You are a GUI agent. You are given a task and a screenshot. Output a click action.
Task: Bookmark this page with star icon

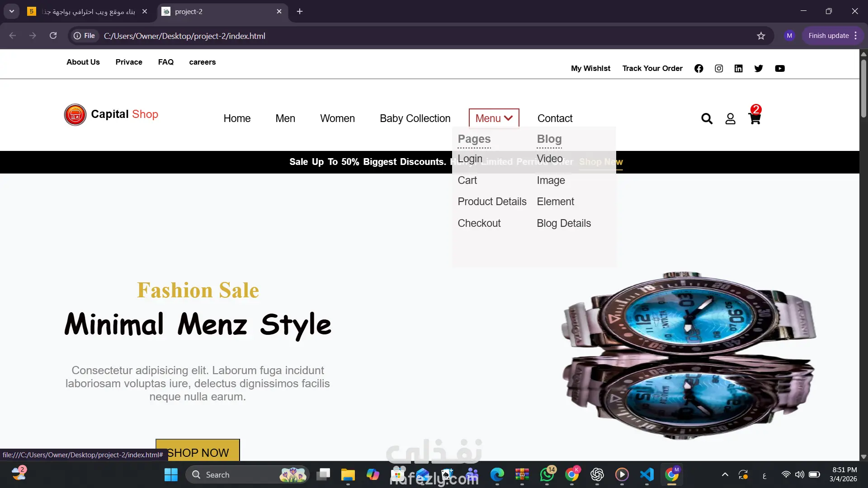pos(761,36)
